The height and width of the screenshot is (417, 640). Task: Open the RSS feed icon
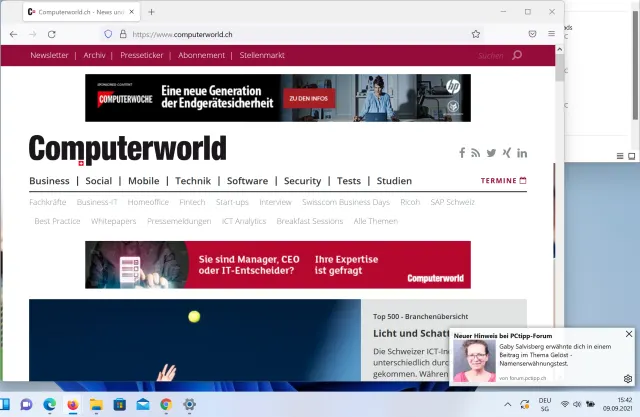[476, 153]
